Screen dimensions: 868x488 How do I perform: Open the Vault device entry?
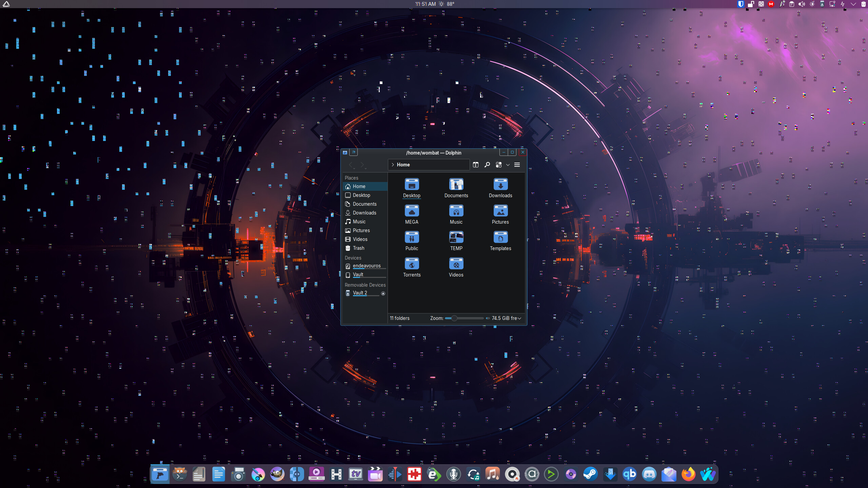[x=358, y=274]
